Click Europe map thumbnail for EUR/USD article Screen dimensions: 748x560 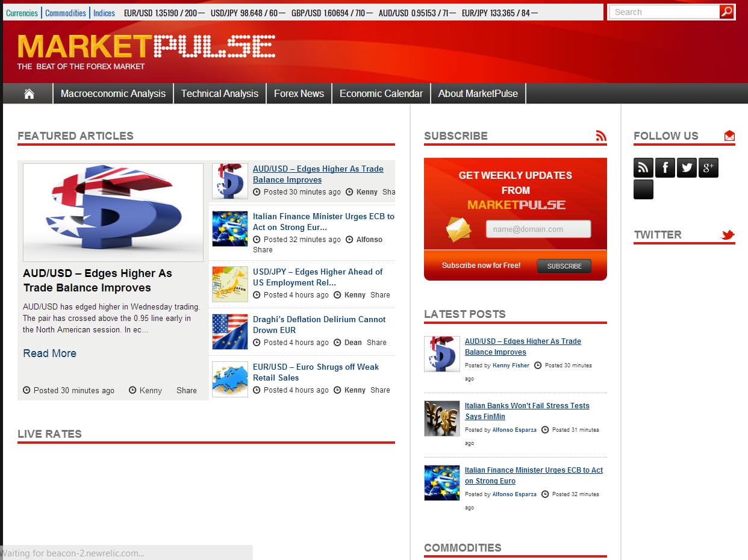pos(230,379)
